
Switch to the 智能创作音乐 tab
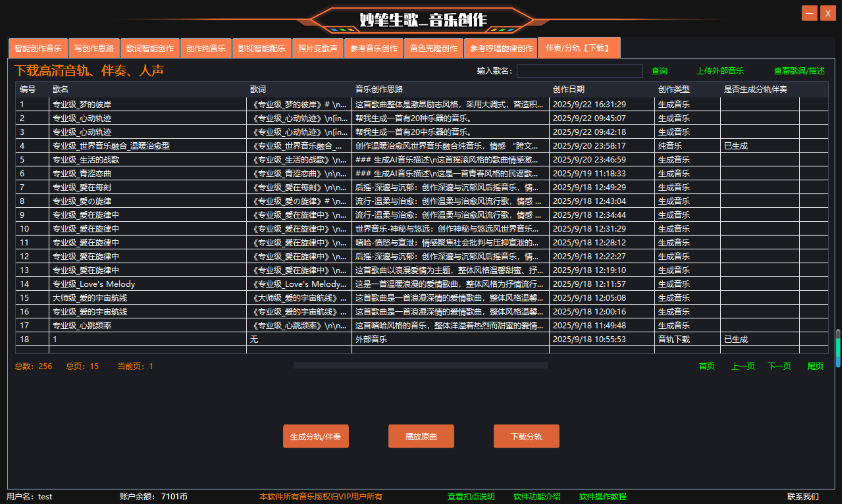coord(38,48)
